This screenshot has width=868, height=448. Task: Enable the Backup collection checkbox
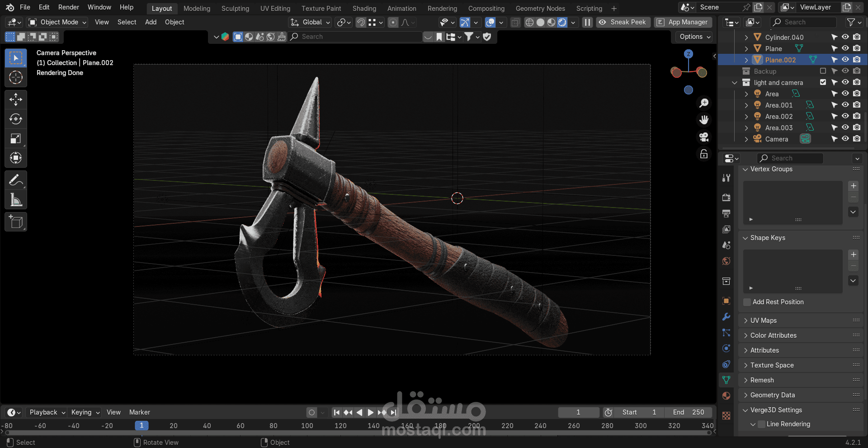[823, 71]
